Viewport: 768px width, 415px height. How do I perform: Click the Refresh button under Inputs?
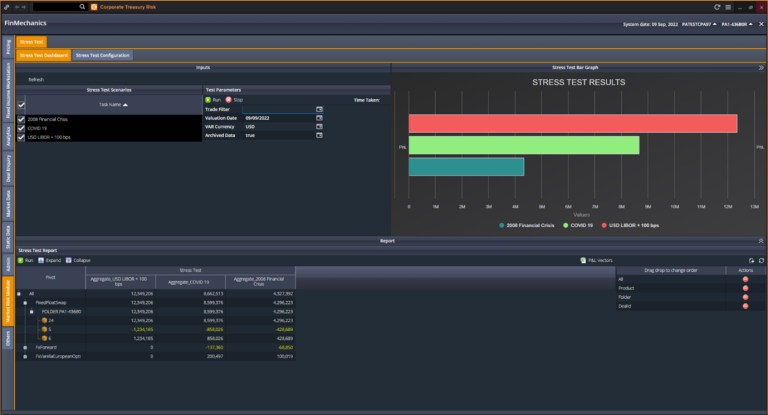36,79
